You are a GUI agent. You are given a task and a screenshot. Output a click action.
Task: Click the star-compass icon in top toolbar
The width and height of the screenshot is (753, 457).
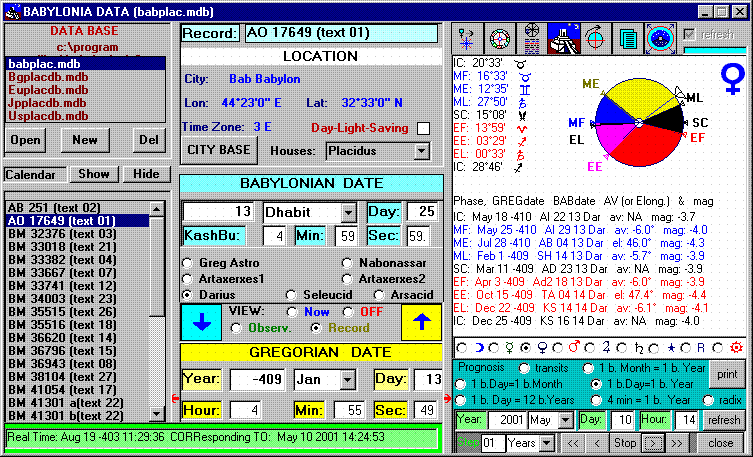click(468, 38)
